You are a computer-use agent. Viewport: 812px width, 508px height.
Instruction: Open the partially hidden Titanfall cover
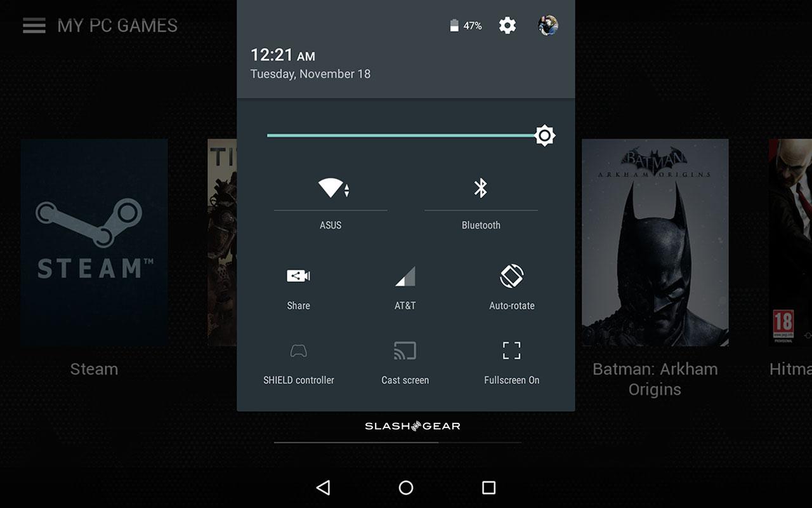point(222,243)
